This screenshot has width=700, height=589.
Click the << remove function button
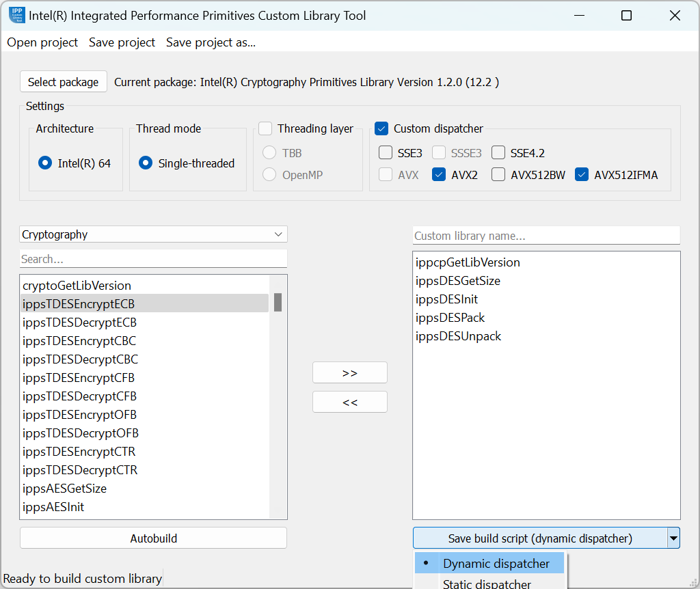(349, 402)
